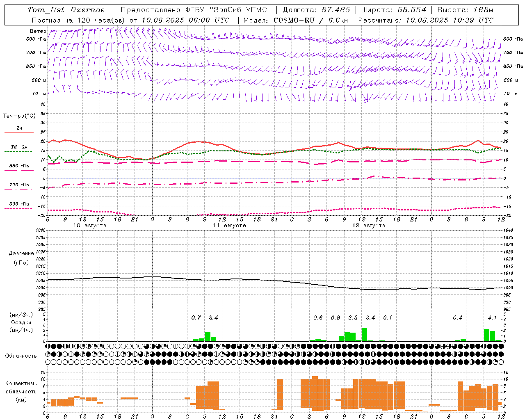Click the precipitation total 4.1
The image size is (525, 420).
point(492,318)
